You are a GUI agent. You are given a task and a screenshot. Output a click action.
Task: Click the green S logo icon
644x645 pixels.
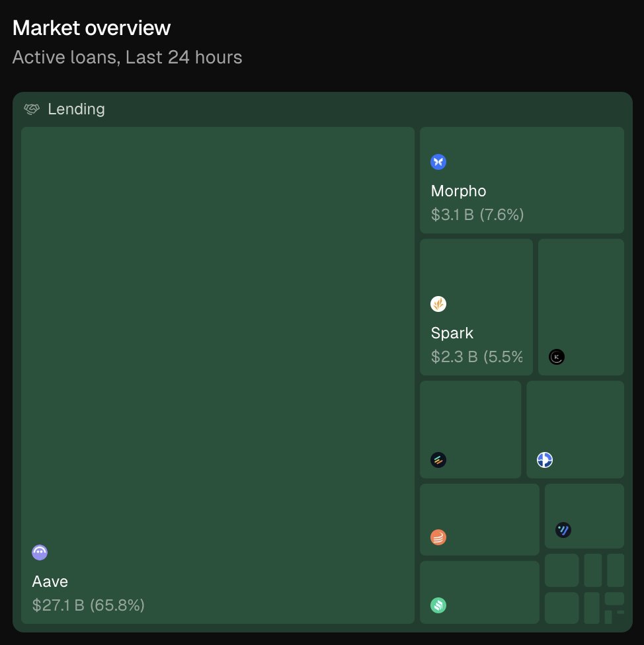pyautogui.click(x=438, y=605)
